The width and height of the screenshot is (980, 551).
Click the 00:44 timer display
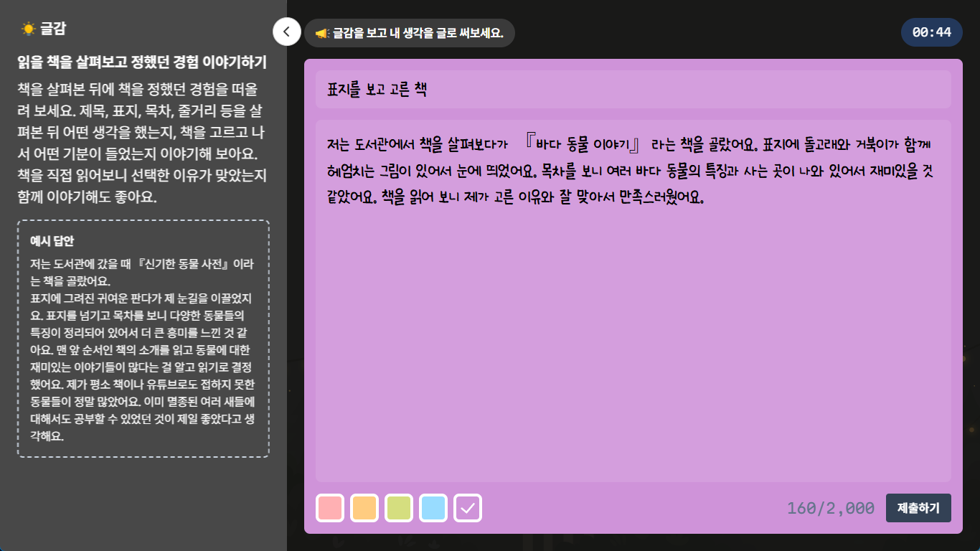(932, 32)
